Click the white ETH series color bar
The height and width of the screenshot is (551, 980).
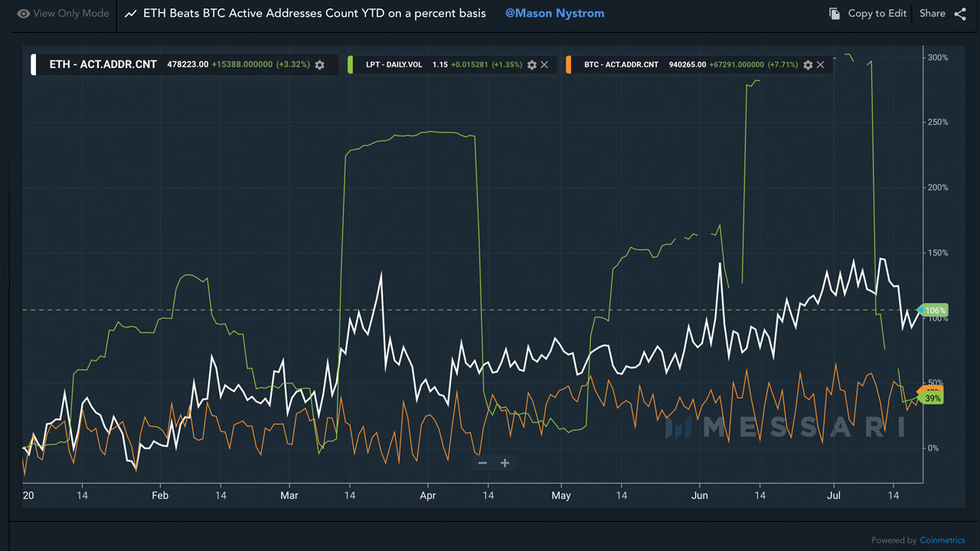[x=33, y=65]
